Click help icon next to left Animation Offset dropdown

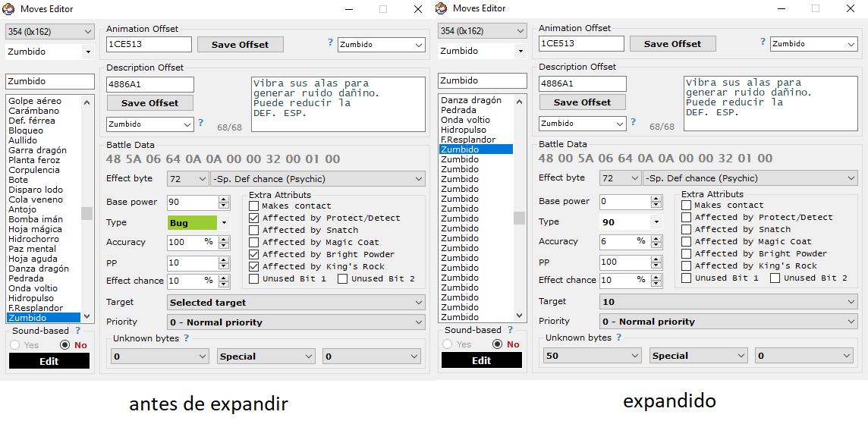click(330, 42)
